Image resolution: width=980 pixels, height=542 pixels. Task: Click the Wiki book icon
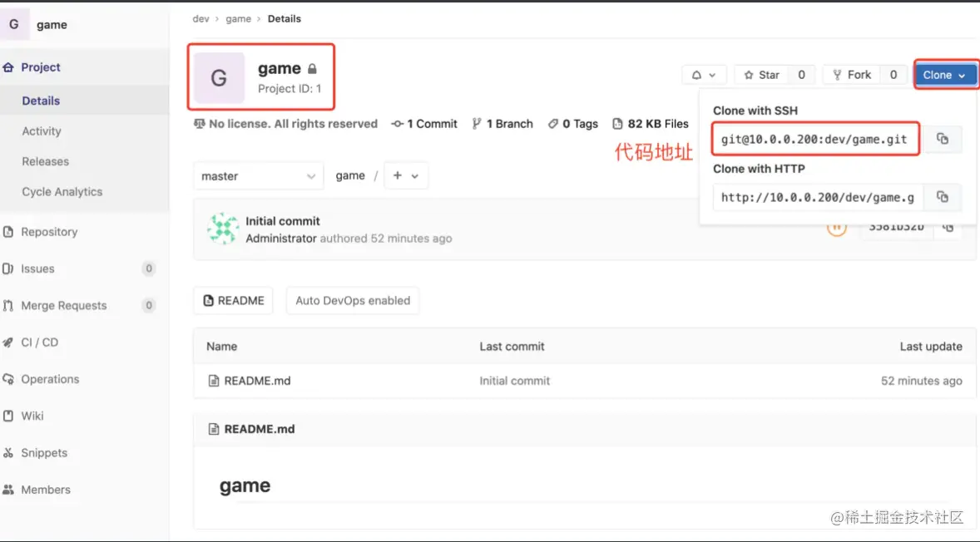[x=8, y=416]
